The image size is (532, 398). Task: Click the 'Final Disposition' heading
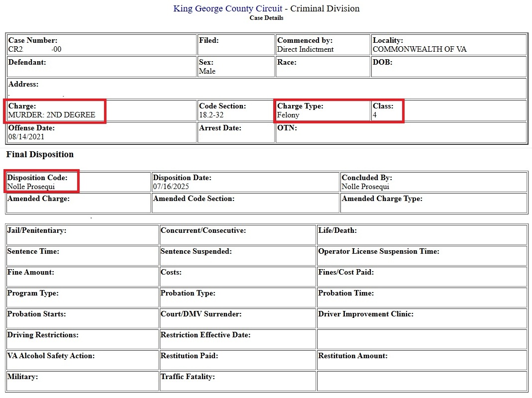(x=40, y=155)
